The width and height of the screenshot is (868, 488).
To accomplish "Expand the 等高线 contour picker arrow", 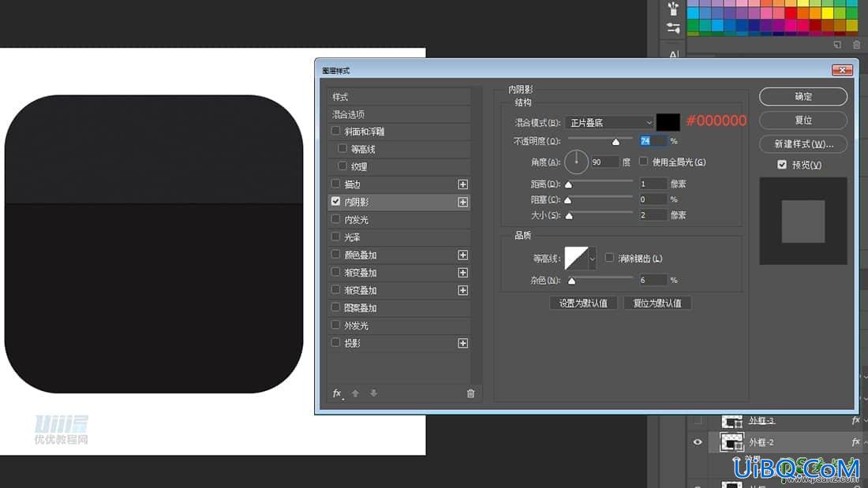I will (x=593, y=259).
